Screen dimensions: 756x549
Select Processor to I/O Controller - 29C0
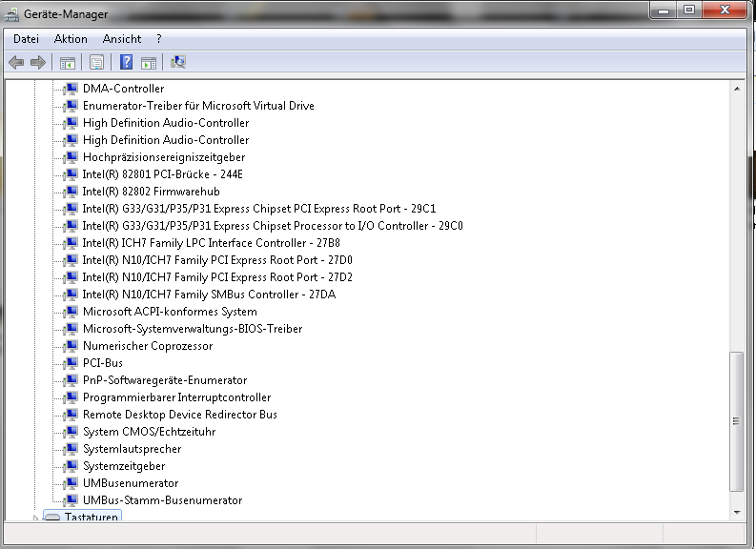(x=273, y=226)
